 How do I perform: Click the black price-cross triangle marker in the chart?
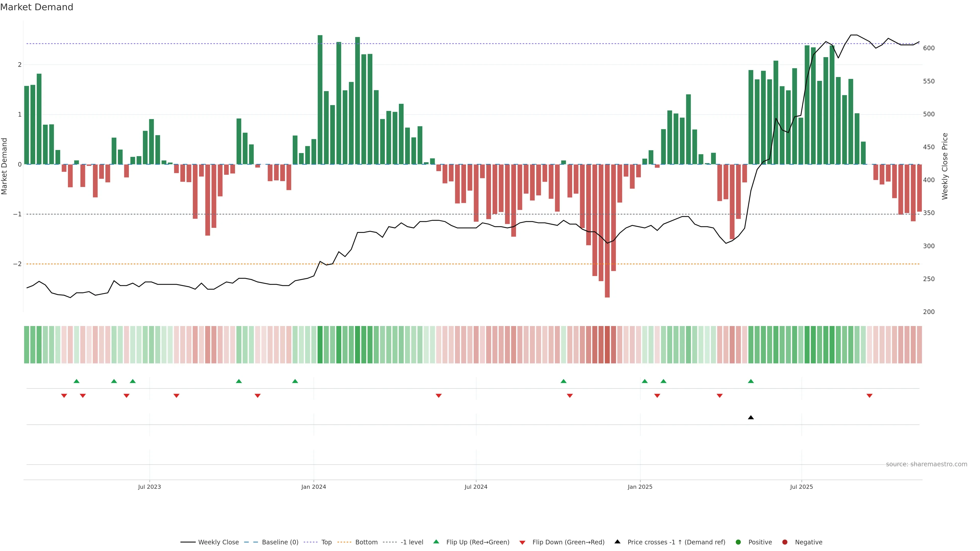click(x=751, y=418)
